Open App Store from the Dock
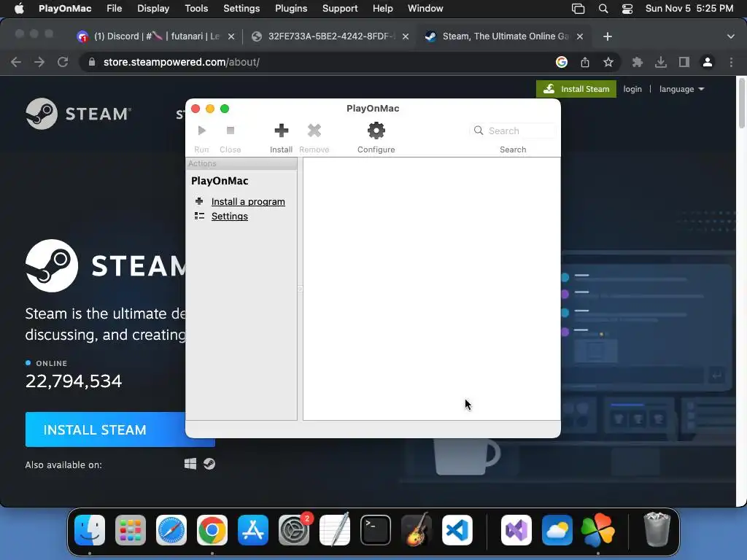Viewport: 747px width, 560px height. coord(253,530)
